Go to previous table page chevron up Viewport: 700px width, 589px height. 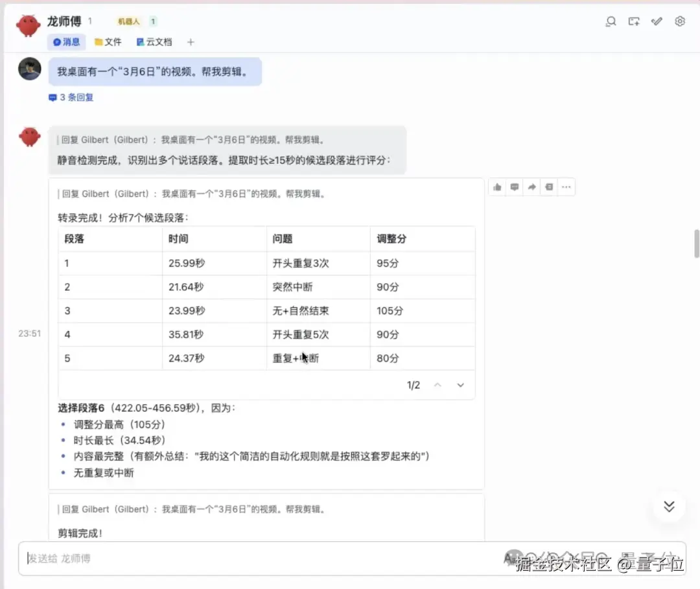(437, 385)
